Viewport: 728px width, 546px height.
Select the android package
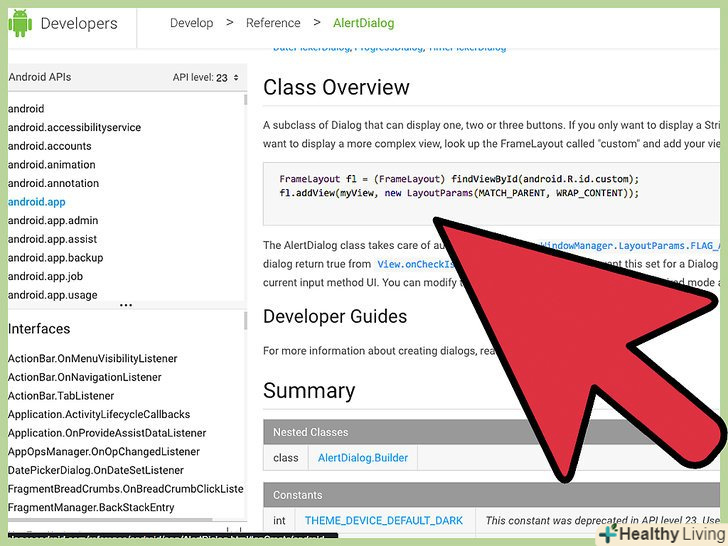(x=26, y=109)
